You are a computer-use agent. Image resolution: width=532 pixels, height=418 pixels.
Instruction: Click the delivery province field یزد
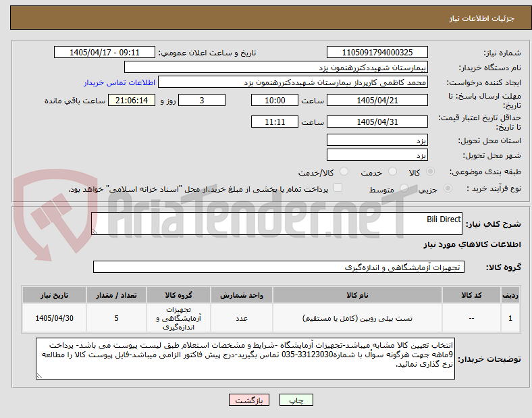(x=377, y=140)
